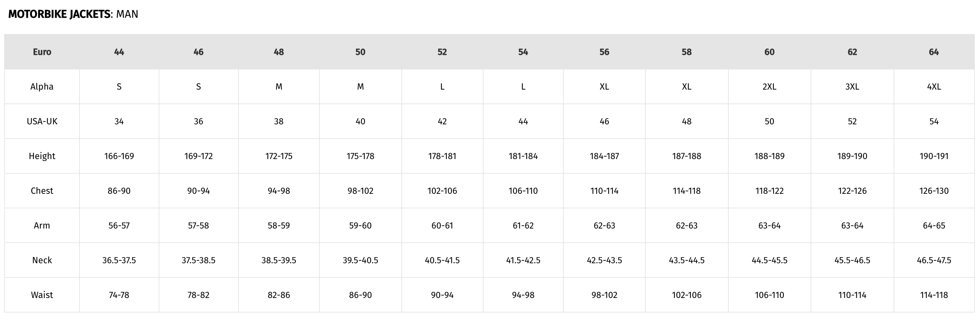Click the Chest row label

pyautogui.click(x=42, y=190)
